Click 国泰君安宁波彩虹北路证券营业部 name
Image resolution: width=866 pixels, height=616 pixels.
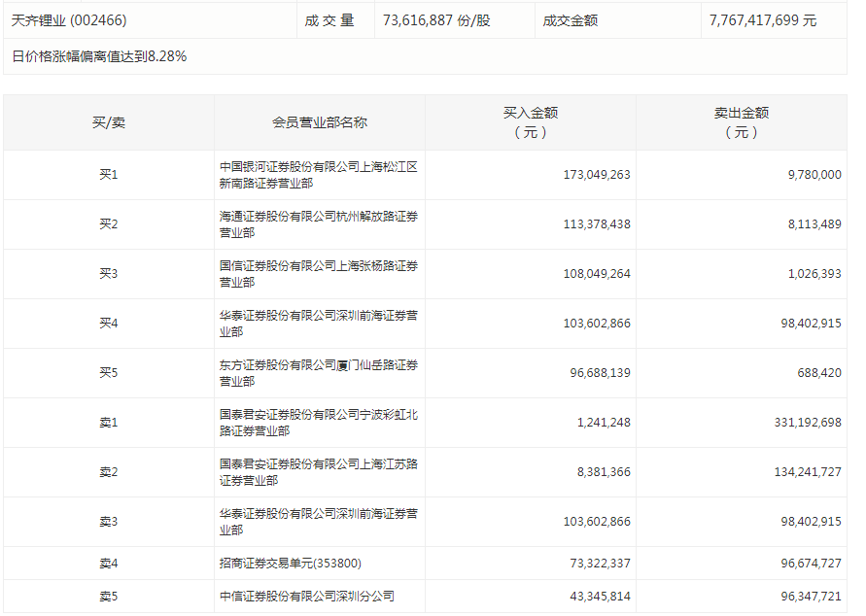coord(319,423)
